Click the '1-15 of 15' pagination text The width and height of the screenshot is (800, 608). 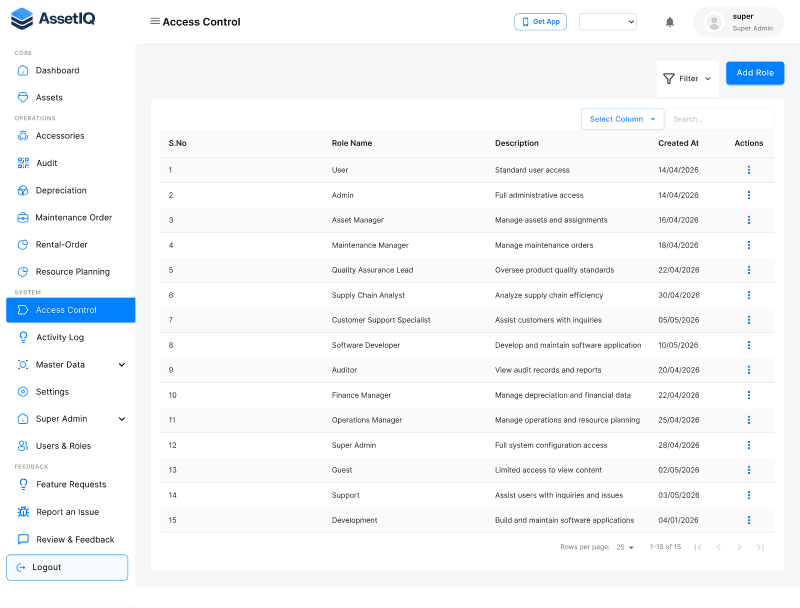(665, 547)
